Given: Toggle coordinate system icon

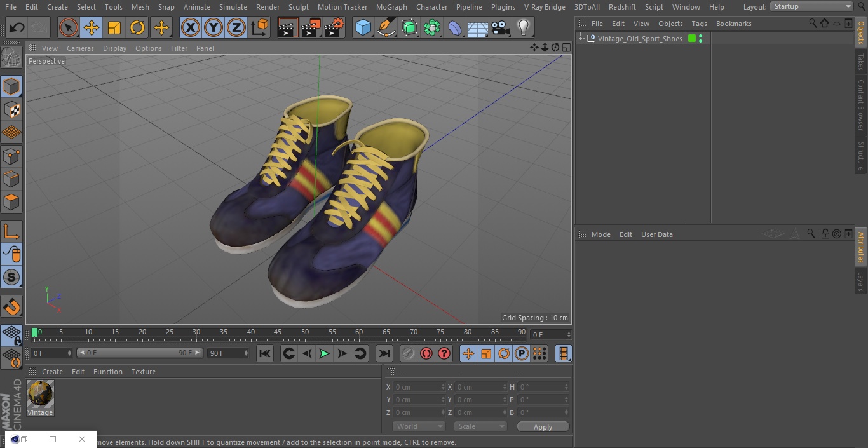Looking at the screenshot, I should (260, 27).
